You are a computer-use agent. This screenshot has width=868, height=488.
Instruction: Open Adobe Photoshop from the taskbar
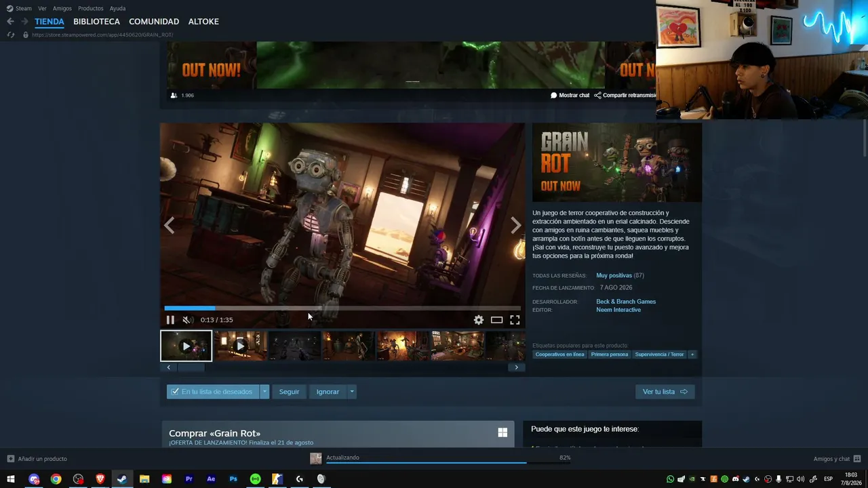point(233,479)
